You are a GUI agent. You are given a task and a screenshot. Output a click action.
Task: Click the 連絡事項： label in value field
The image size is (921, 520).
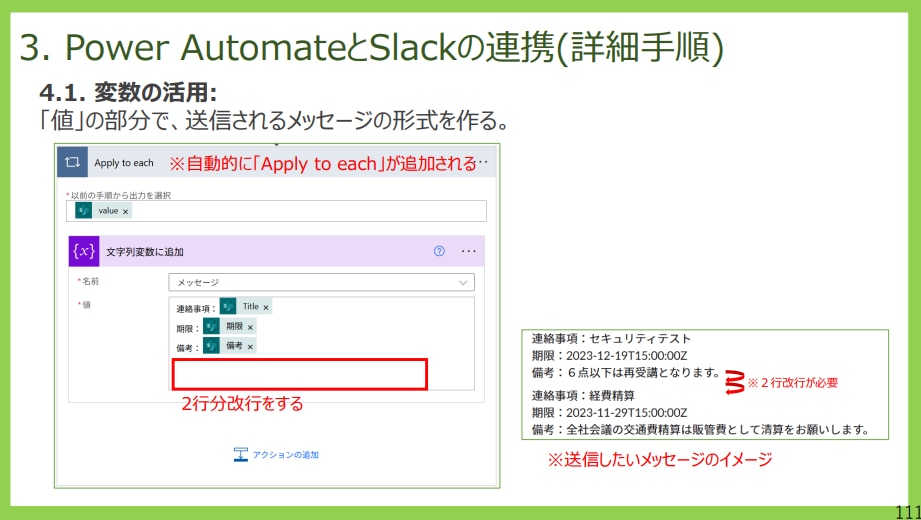[x=196, y=308]
